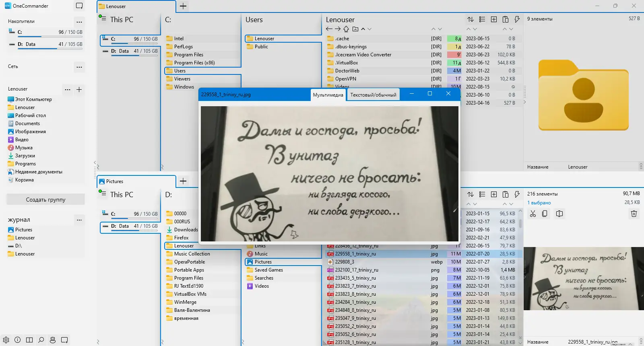This screenshot has height=346, width=644.
Task: Add a favorite with plus next to Lenouser group
Action: 79,89
